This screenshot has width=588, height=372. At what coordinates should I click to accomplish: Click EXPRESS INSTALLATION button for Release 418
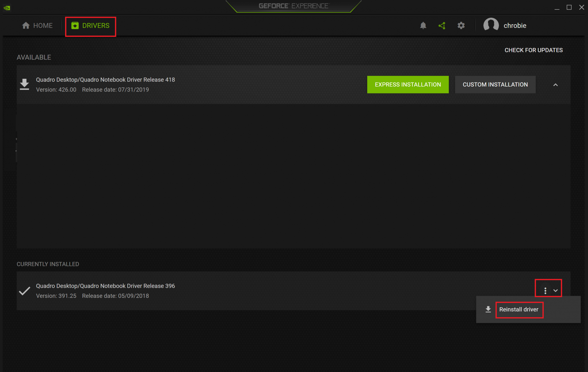(408, 85)
